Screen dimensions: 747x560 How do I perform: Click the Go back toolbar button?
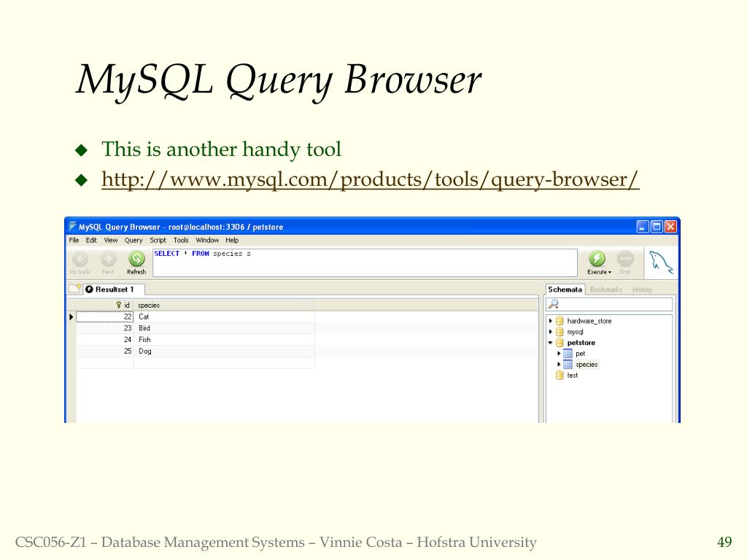[80, 262]
